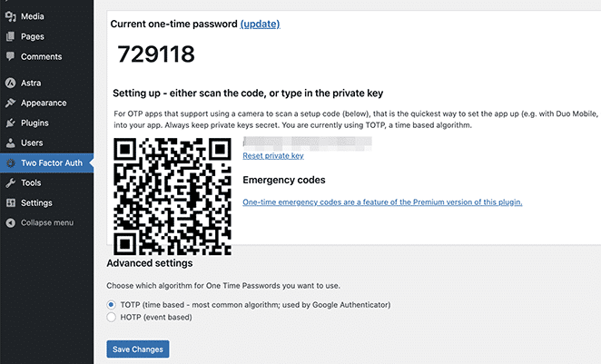Open Pages via its sidebar icon

click(10, 36)
